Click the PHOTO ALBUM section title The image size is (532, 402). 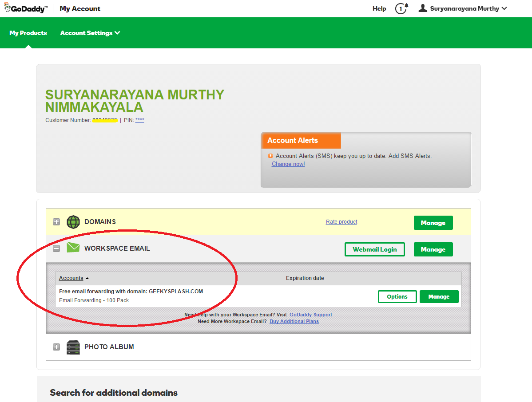pos(109,347)
